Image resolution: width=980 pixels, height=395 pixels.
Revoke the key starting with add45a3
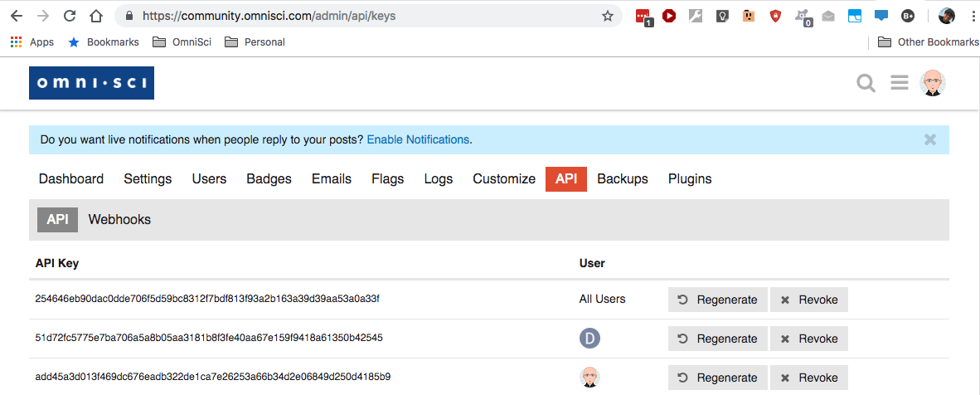(x=808, y=378)
